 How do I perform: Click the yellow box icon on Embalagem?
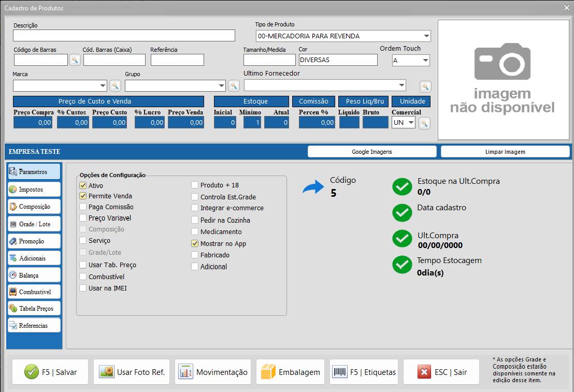tap(268, 372)
